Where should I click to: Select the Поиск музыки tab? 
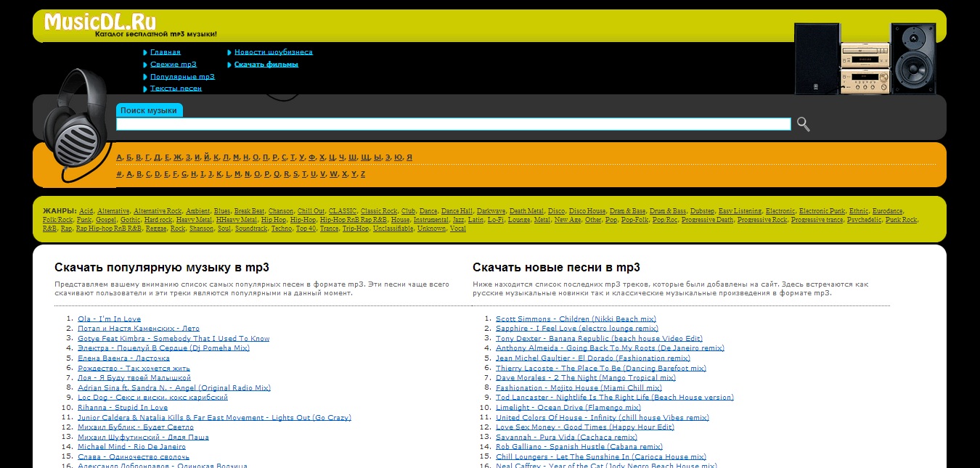point(149,110)
